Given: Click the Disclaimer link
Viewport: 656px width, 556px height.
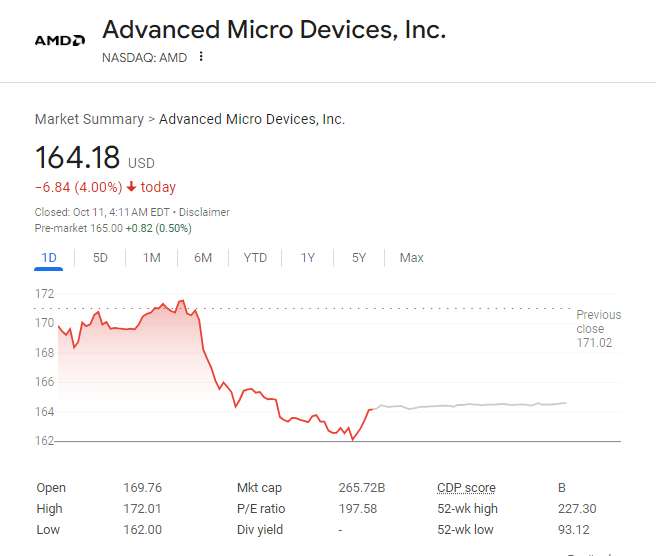Looking at the screenshot, I should tap(204, 212).
